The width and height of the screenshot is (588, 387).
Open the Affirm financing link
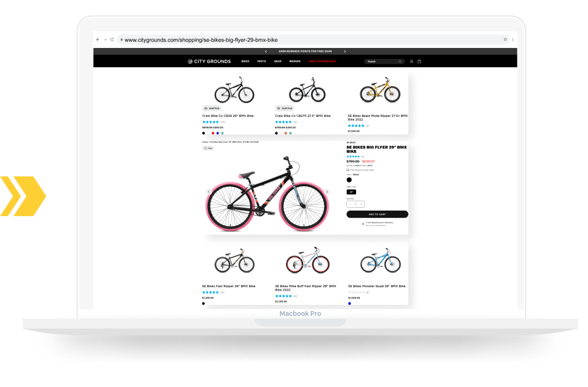coord(370,165)
